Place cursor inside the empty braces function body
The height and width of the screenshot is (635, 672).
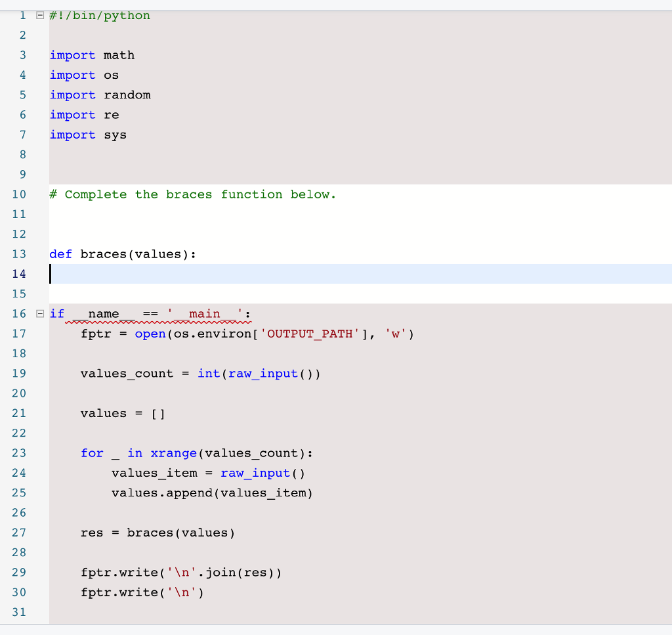point(85,274)
